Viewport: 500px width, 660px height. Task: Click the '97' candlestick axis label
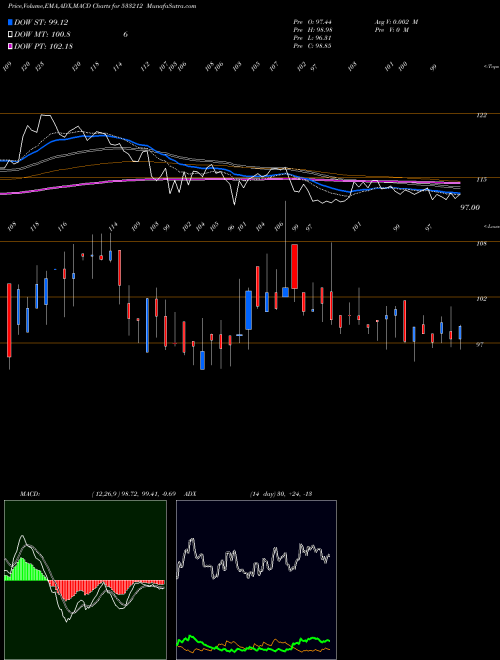[480, 344]
